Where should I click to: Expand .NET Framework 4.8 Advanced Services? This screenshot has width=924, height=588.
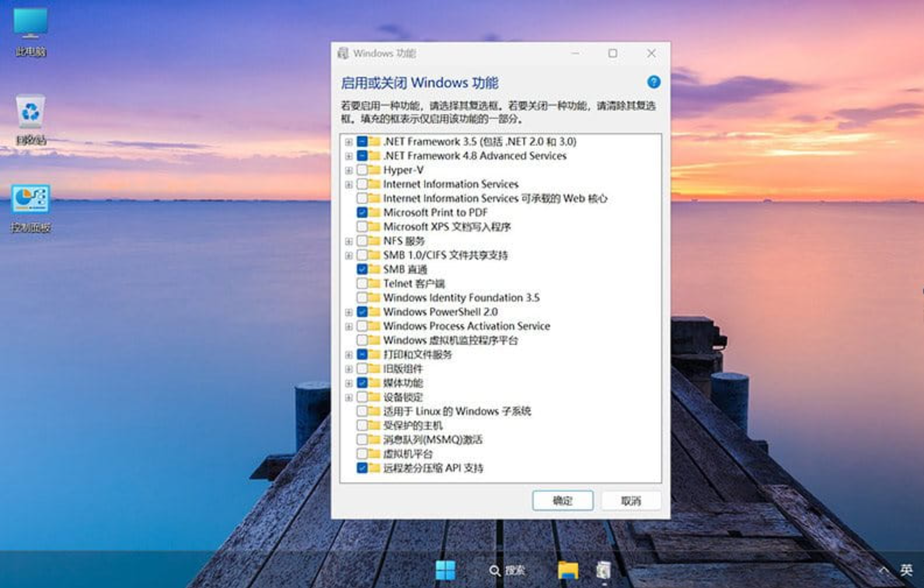click(349, 156)
